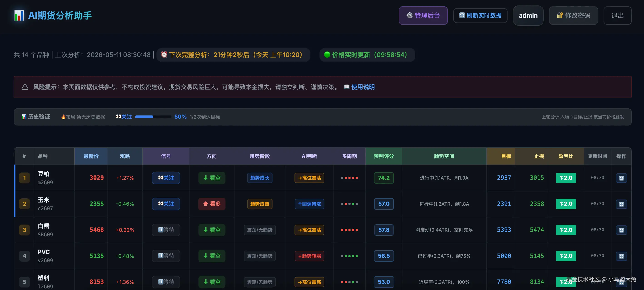Click the 关注 signal badge for 豆粕

[x=166, y=178]
